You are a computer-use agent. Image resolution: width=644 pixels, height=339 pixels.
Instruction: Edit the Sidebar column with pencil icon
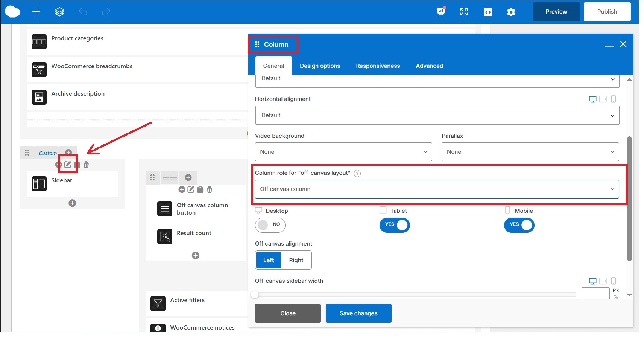[68, 165]
